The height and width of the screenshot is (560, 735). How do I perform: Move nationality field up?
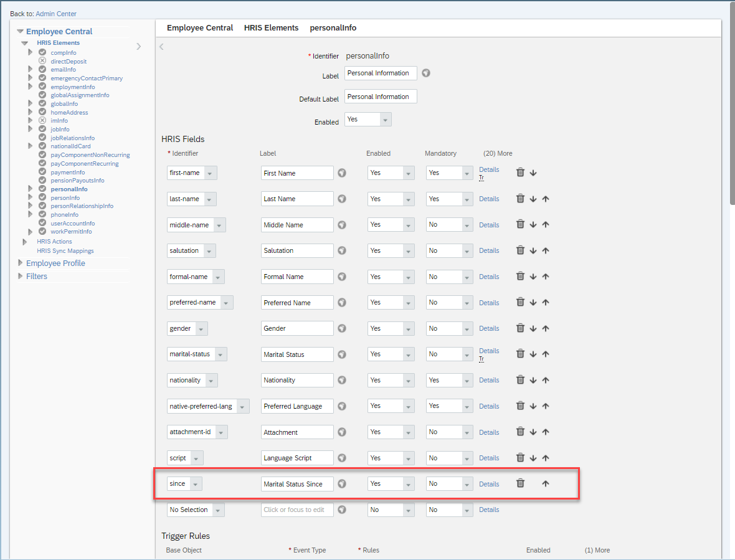click(546, 380)
